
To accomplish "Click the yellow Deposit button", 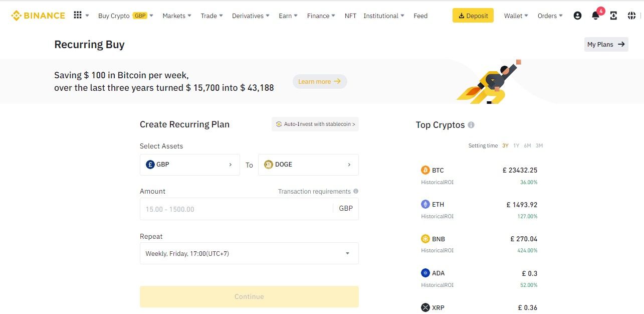I will [x=473, y=16].
